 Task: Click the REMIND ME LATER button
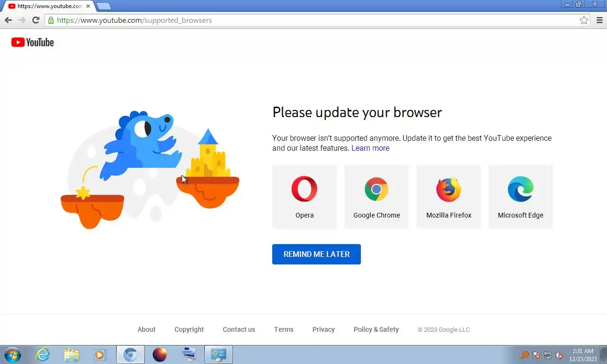(316, 254)
